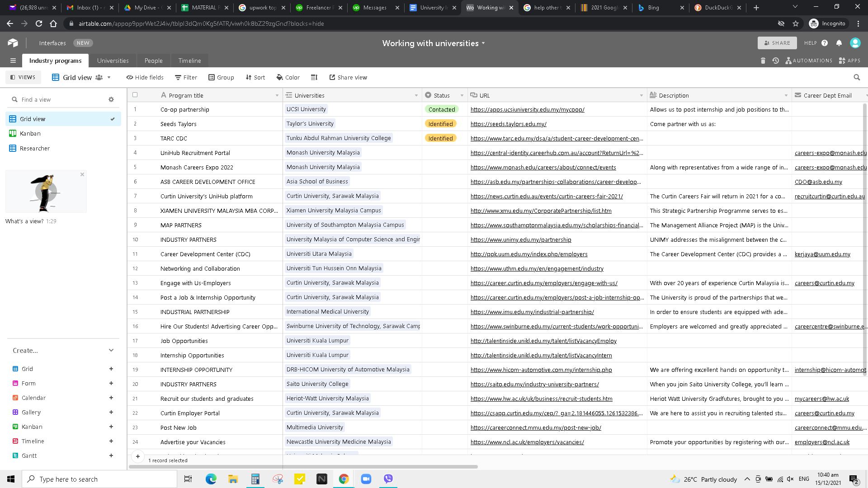Add a new record with plus button
868x488 pixels.
click(138, 456)
